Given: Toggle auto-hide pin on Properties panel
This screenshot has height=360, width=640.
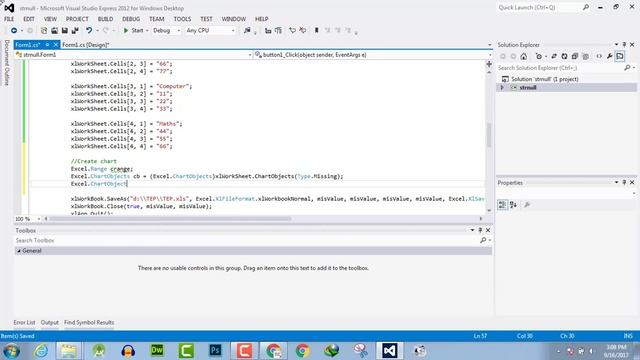Looking at the screenshot, I should [624, 182].
